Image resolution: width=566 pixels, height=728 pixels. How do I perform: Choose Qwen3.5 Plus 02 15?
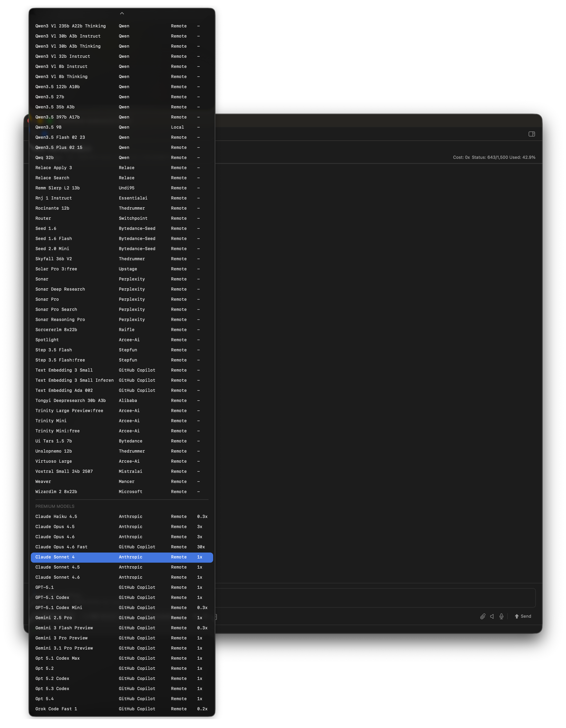122,147
